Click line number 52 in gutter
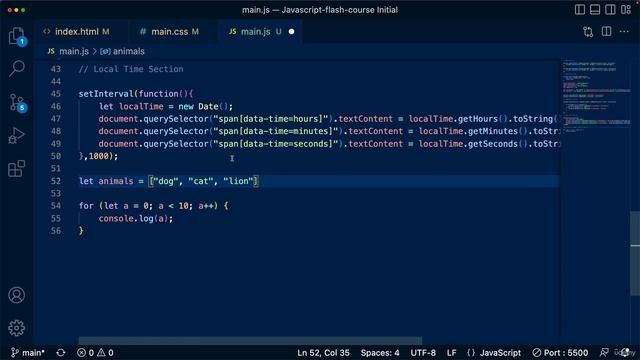The width and height of the screenshot is (640, 360). pyautogui.click(x=56, y=181)
